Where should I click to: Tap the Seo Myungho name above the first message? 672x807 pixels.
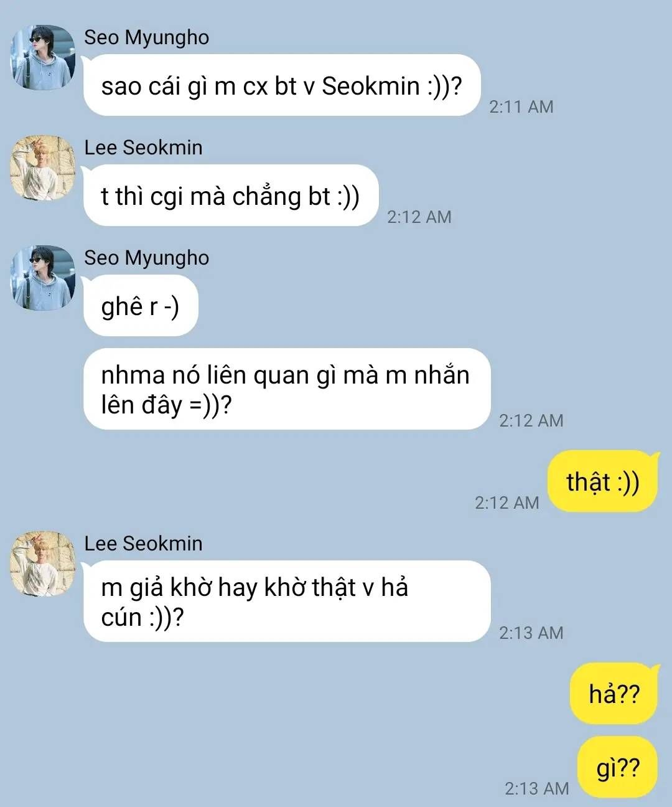[146, 37]
